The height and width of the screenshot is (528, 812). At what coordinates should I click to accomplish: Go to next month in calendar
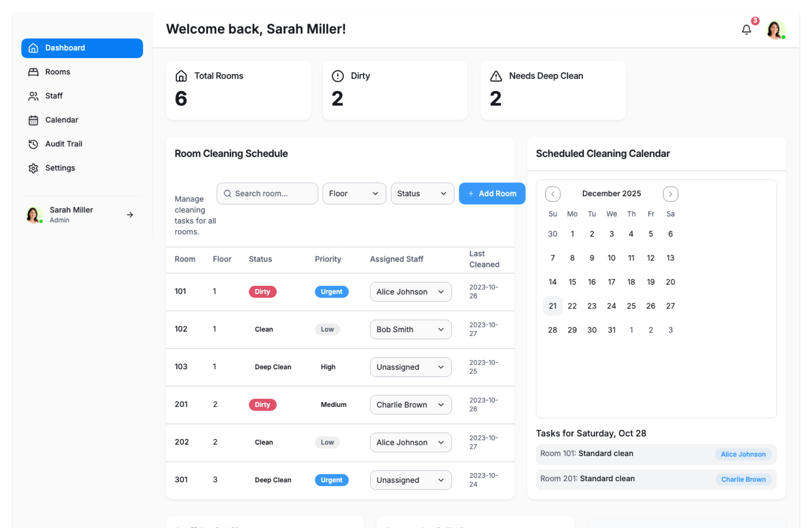click(670, 194)
